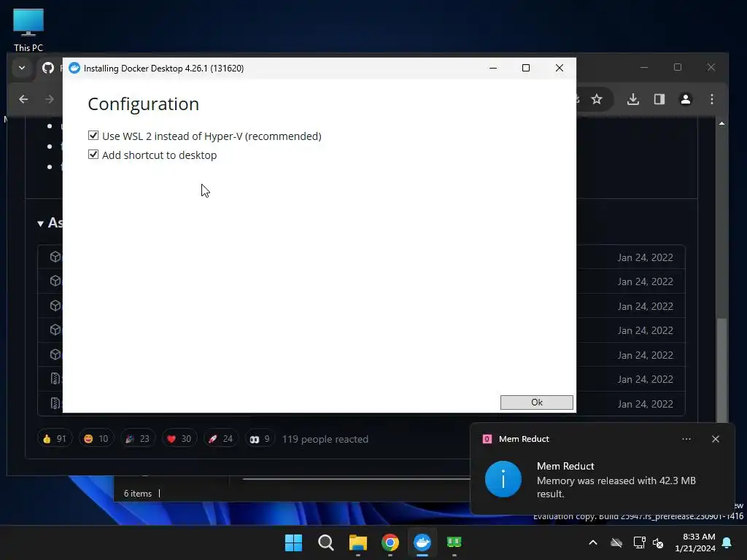Click laugh reaction with 10
The width and height of the screenshot is (747, 560).
(96, 438)
